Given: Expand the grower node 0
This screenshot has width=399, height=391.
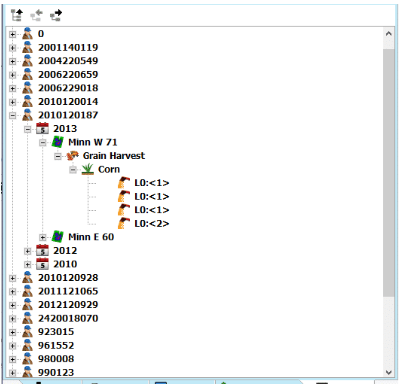Looking at the screenshot, I should (12, 34).
